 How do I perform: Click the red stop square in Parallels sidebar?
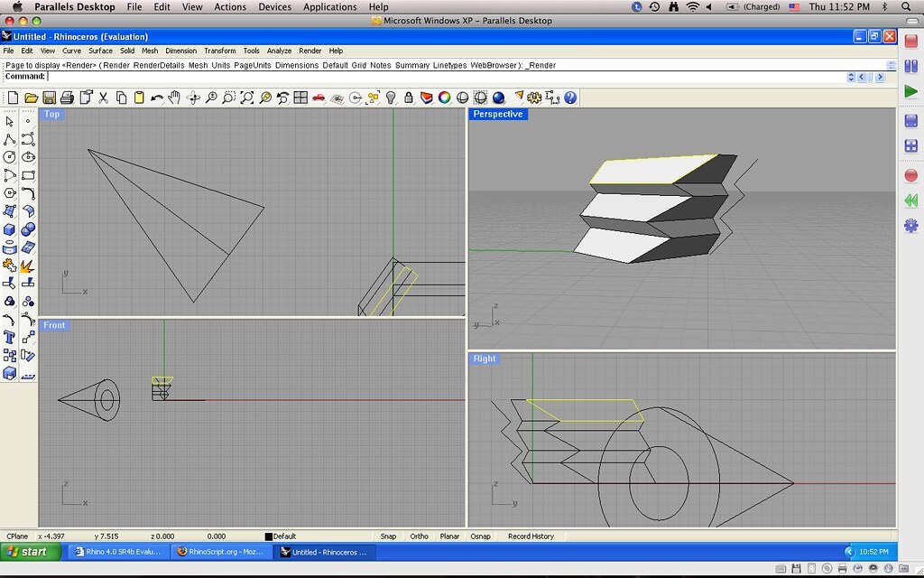(911, 42)
